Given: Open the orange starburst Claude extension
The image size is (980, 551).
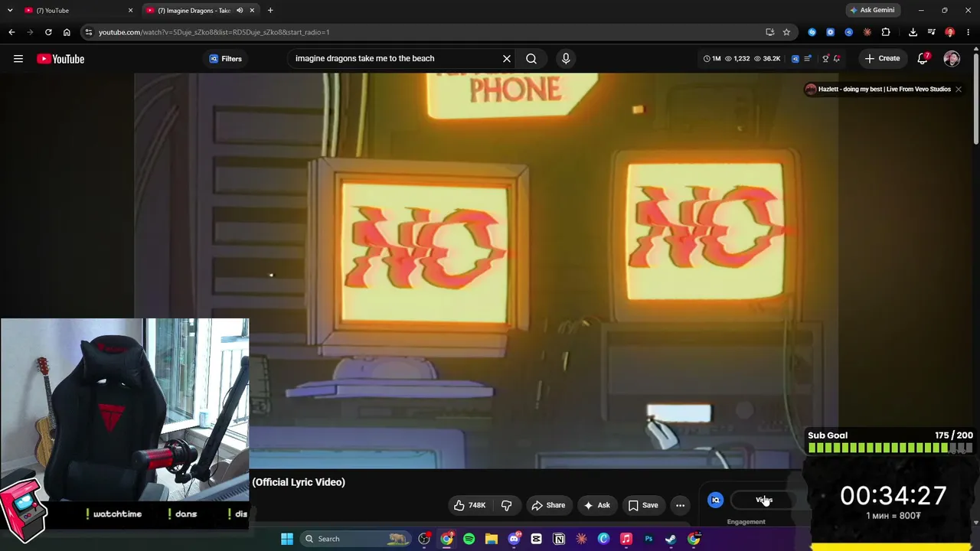Looking at the screenshot, I should pos(867,32).
